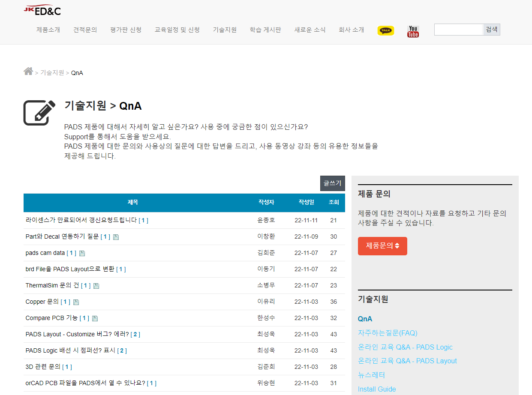Screen dimensions: 532x395
Task: Click author name 위승현
Action: pyautogui.click(x=266, y=383)
